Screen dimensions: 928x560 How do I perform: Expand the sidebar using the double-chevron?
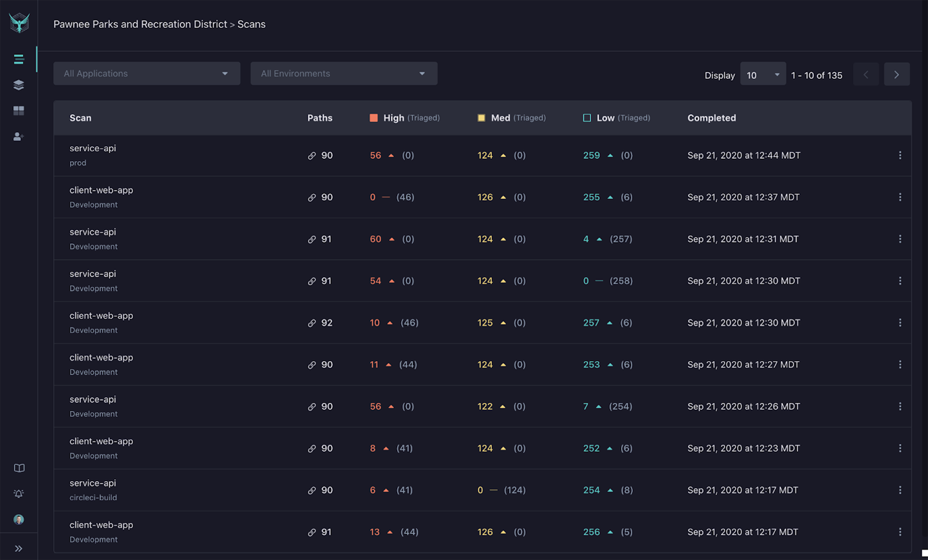(x=19, y=548)
